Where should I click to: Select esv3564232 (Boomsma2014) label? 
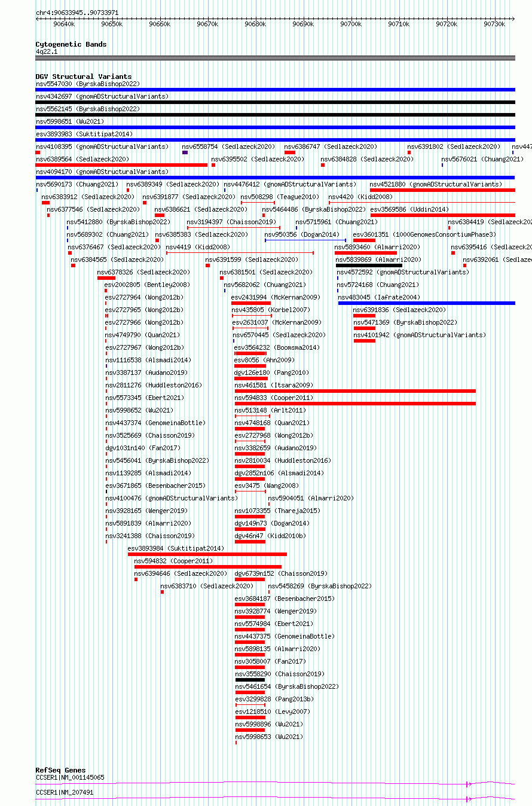[x=277, y=347]
